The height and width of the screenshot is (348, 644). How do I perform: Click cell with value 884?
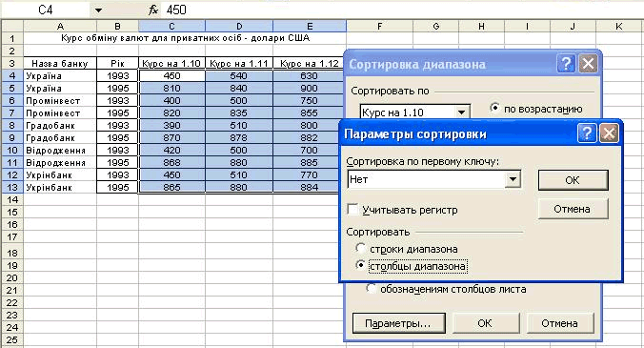pyautogui.click(x=306, y=188)
